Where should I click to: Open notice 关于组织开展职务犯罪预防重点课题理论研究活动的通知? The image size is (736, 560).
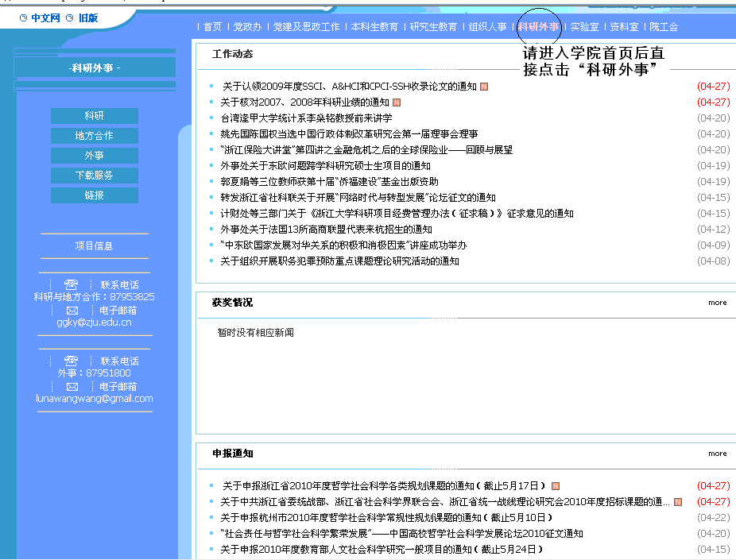coord(340,261)
